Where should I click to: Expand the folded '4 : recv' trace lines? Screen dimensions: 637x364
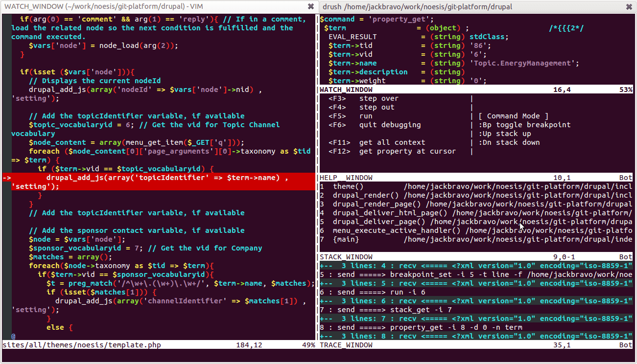tap(476, 266)
